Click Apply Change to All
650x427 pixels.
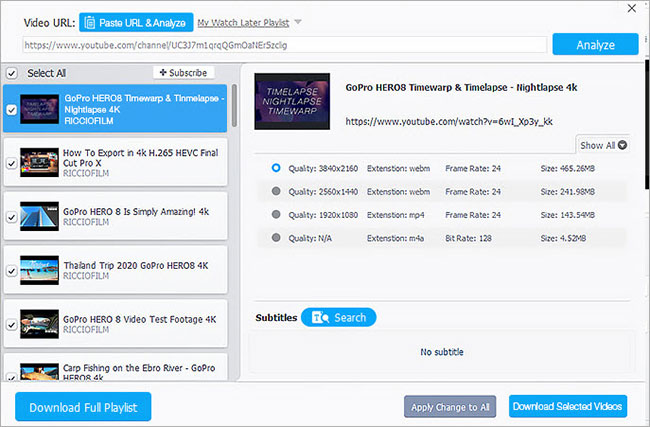click(x=450, y=407)
